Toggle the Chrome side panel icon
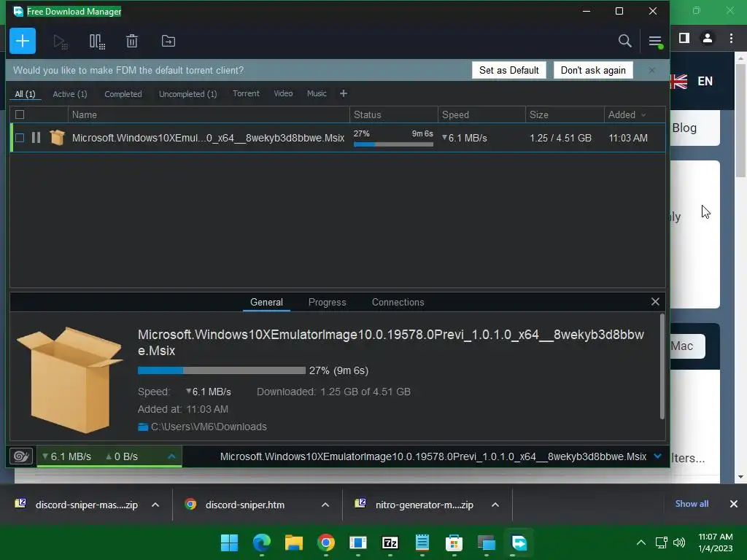 pos(684,38)
